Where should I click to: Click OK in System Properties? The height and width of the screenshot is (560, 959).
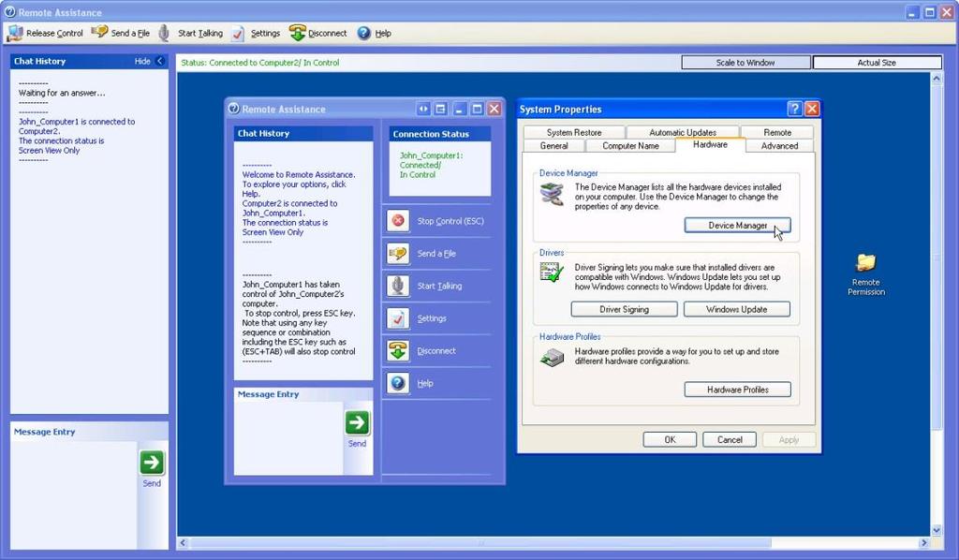(x=670, y=439)
